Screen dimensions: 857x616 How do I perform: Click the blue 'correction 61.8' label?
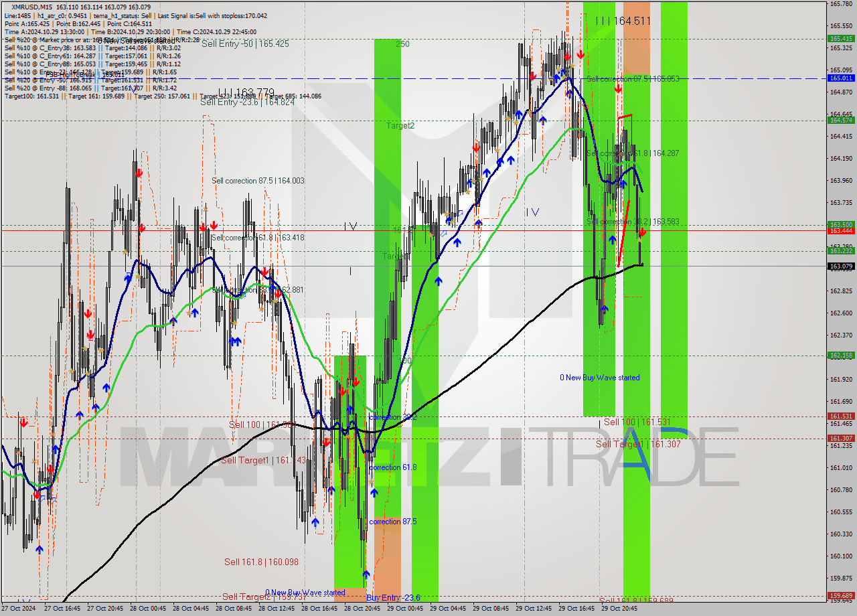(x=393, y=467)
